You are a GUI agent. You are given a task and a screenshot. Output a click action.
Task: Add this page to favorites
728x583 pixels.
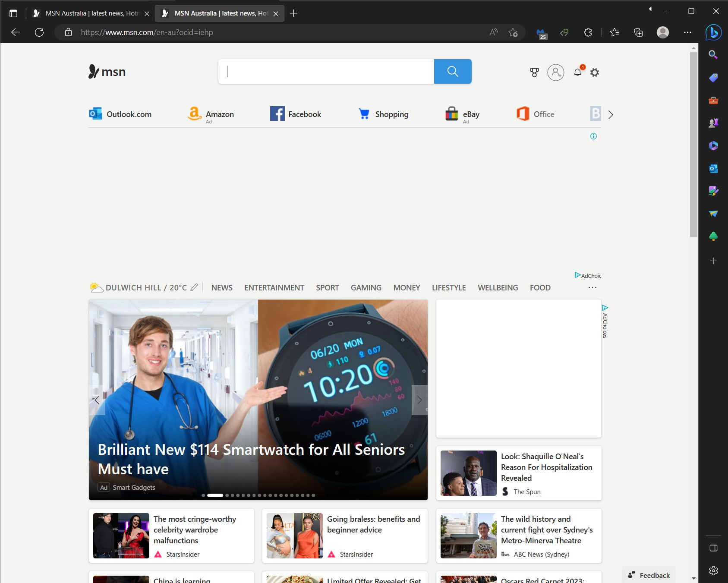(x=513, y=32)
